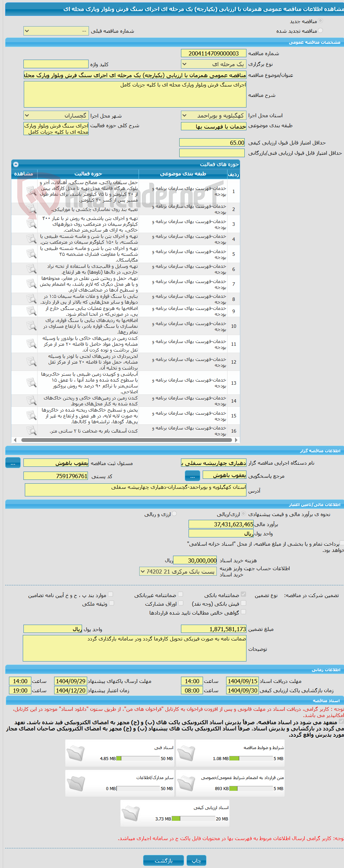
Task: Open view icon for activity row 9
Action: pyautogui.click(x=31, y=311)
